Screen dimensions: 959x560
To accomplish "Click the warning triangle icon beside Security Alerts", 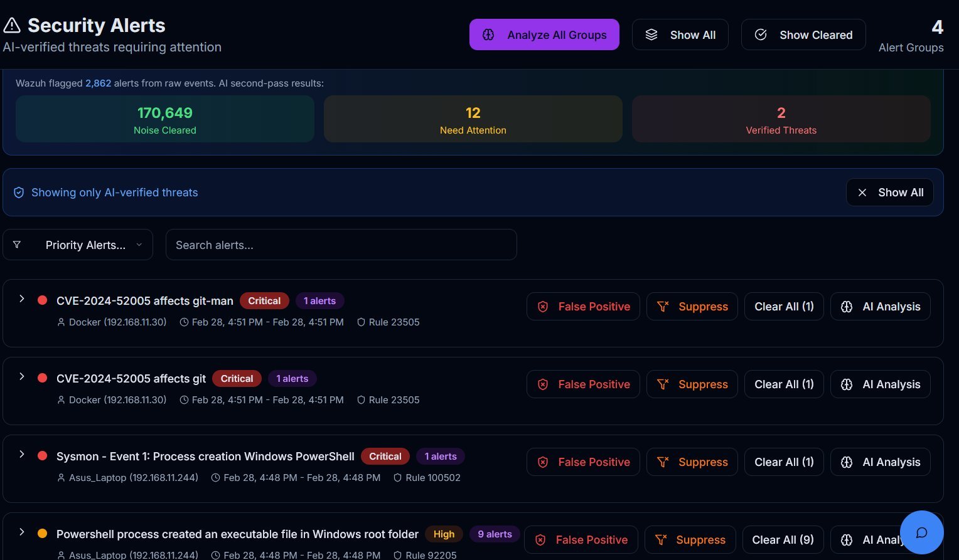I will pos(11,24).
